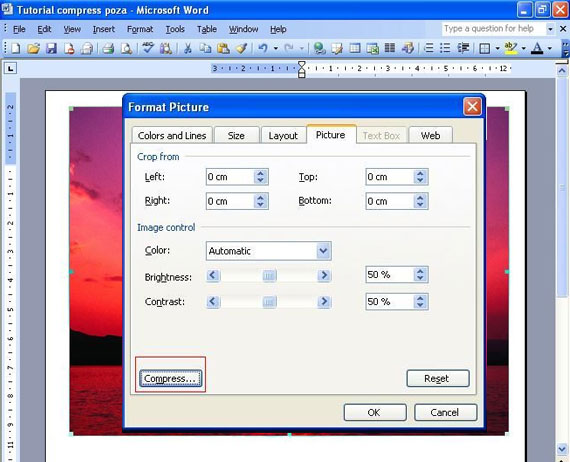The image size is (570, 462).
Task: Click Insert Table toolbar icon
Action: point(354,48)
